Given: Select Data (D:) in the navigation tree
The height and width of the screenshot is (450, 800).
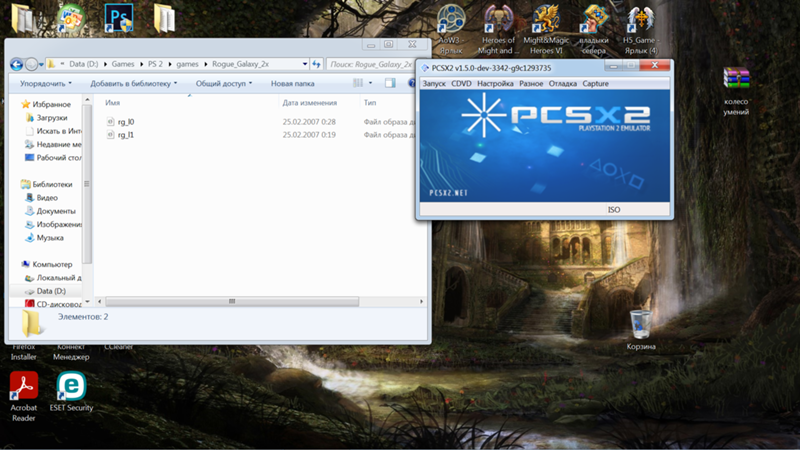Looking at the screenshot, I should [51, 290].
